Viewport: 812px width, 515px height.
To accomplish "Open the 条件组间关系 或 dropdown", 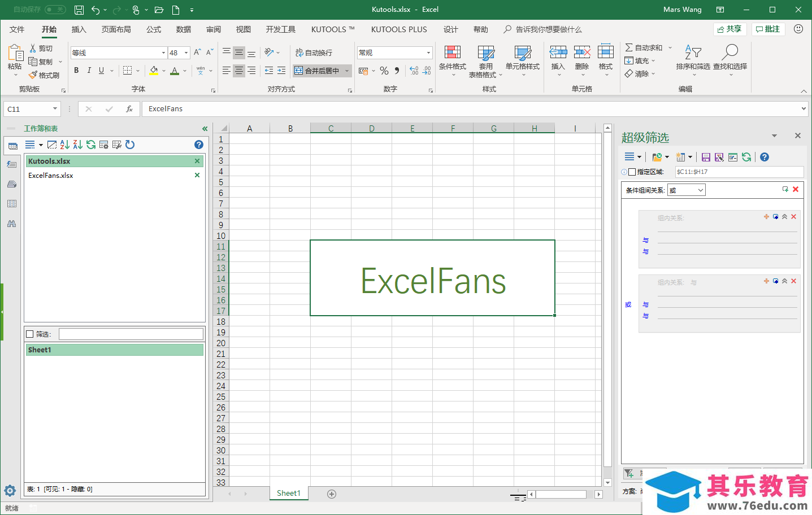I will [x=686, y=190].
